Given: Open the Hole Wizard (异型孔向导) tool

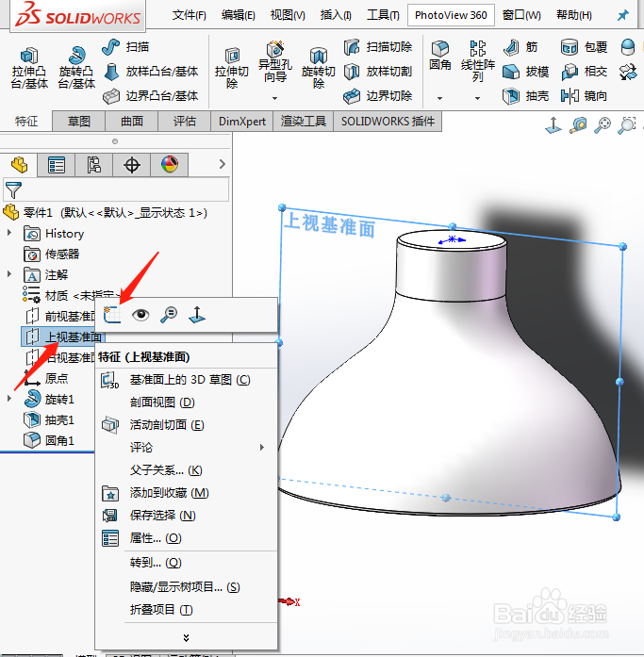Looking at the screenshot, I should [275, 63].
